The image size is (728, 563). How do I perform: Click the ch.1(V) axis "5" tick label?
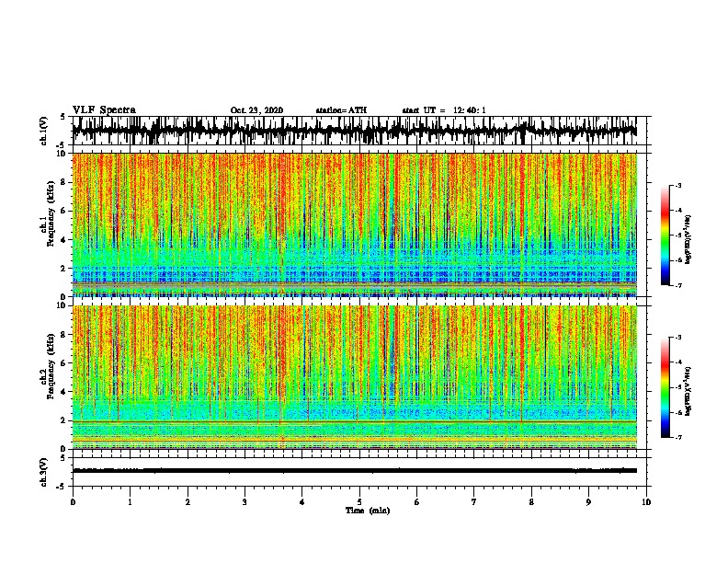(63, 117)
